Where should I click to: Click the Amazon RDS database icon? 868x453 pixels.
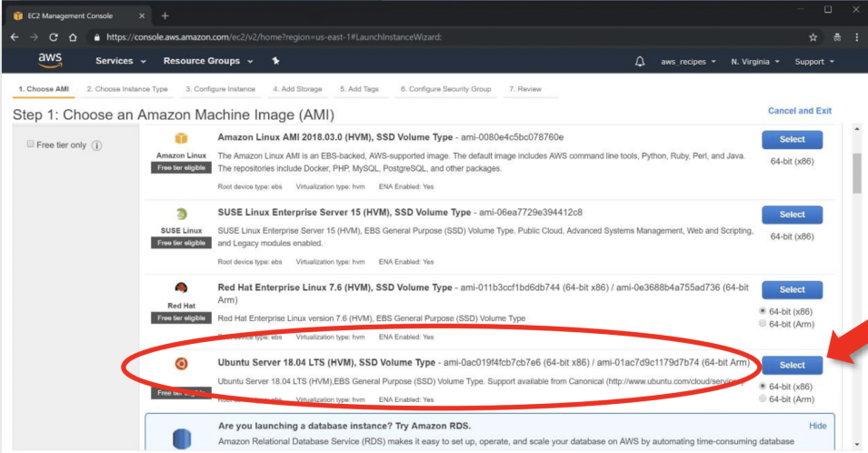pos(182,438)
